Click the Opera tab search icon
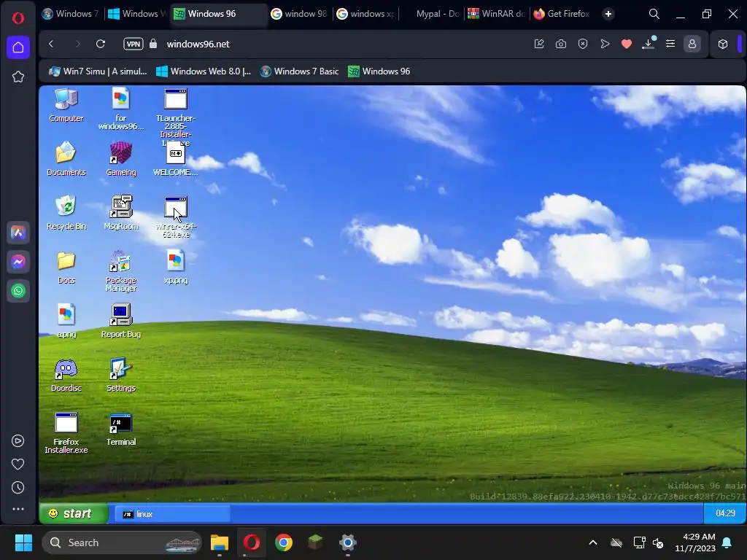 point(654,14)
